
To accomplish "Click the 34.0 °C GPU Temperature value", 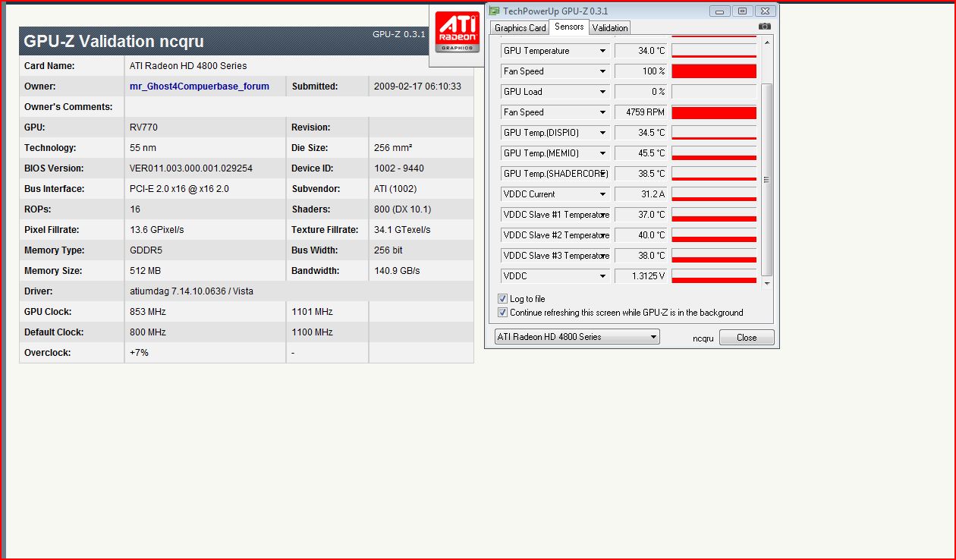I will (641, 51).
